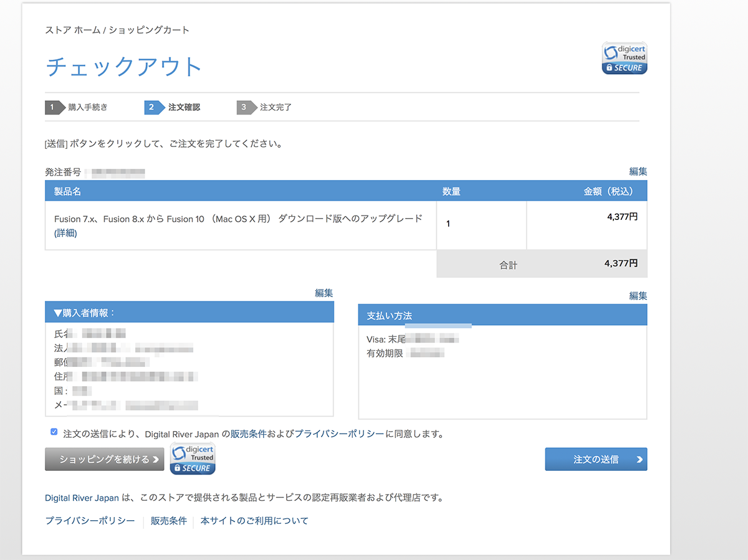Click the quantity value 1
748x560 pixels.
pos(448,224)
